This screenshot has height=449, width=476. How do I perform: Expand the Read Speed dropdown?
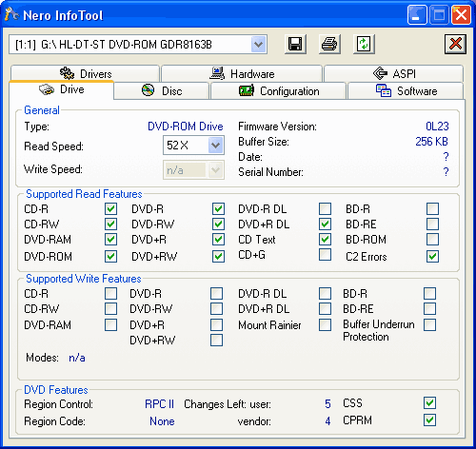tap(216, 146)
